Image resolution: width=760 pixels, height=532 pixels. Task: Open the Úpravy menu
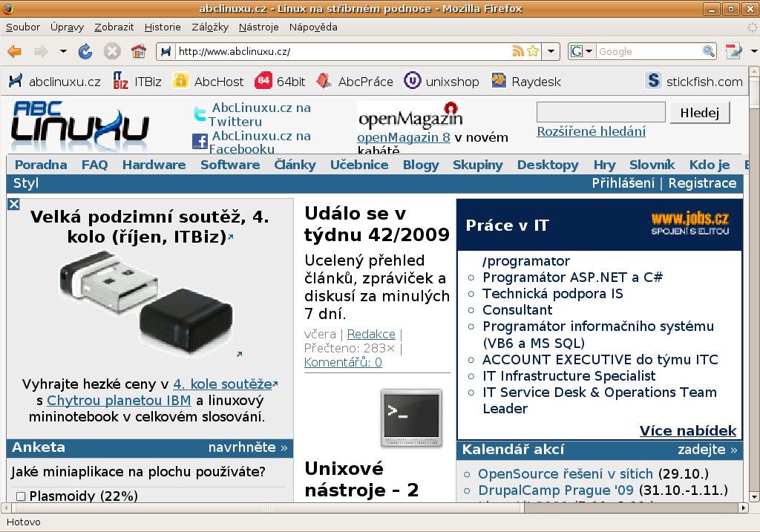(67, 27)
